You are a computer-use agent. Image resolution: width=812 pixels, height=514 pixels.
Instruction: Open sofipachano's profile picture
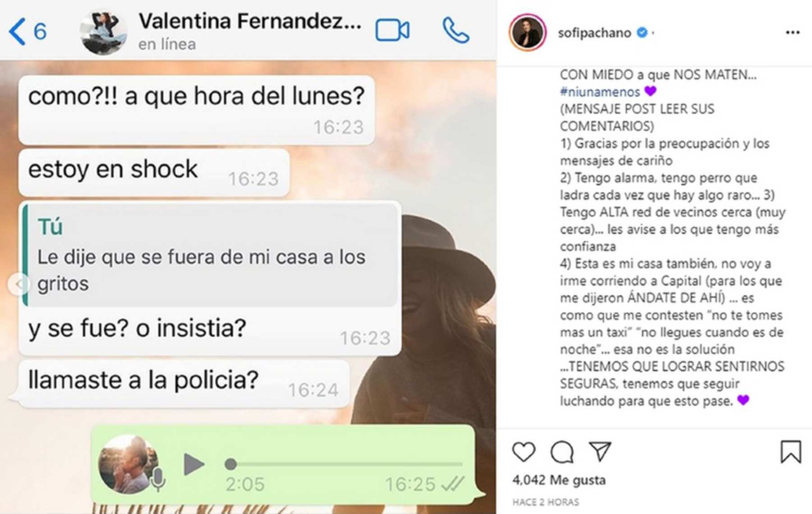click(x=527, y=33)
